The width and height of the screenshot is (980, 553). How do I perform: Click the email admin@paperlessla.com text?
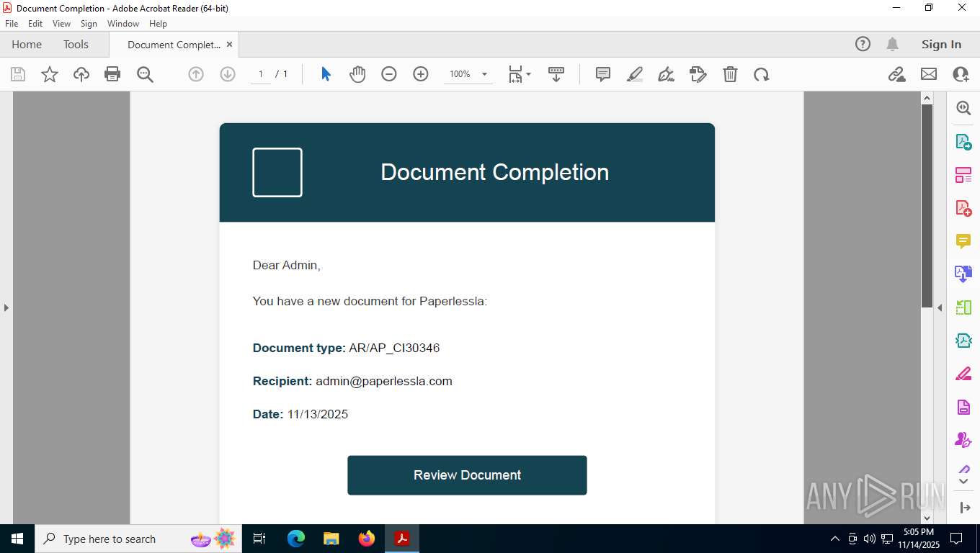point(384,381)
